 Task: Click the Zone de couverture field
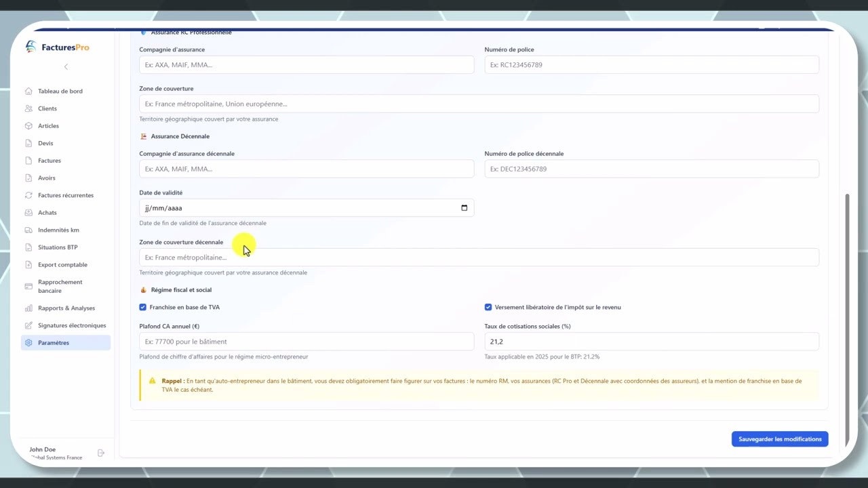point(479,104)
